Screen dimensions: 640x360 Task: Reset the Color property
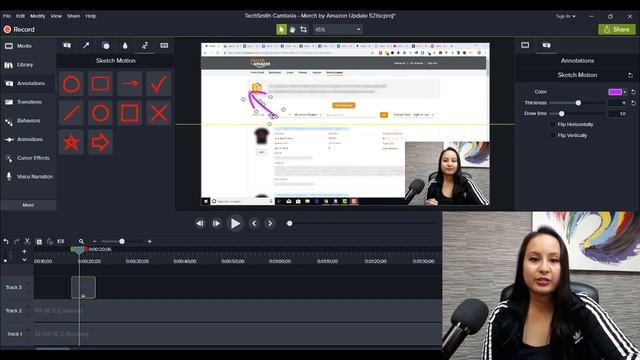[633, 92]
